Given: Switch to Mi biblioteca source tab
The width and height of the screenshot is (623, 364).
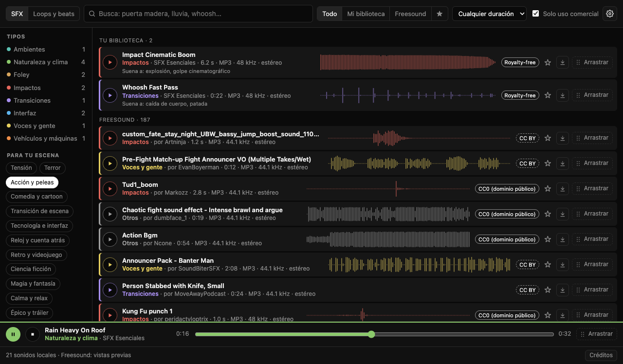Looking at the screenshot, I should click(x=366, y=14).
